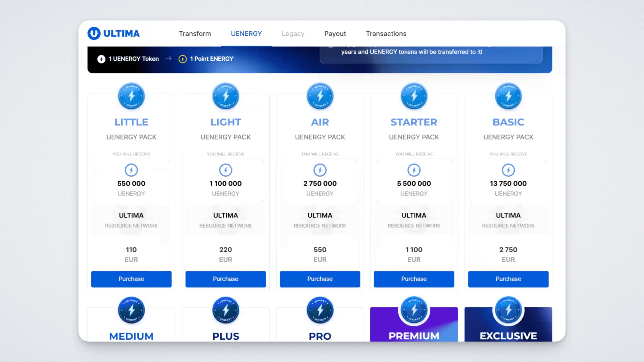The height and width of the screenshot is (362, 644).
Task: Click the ULTIMA logo icon
Action: [94, 33]
